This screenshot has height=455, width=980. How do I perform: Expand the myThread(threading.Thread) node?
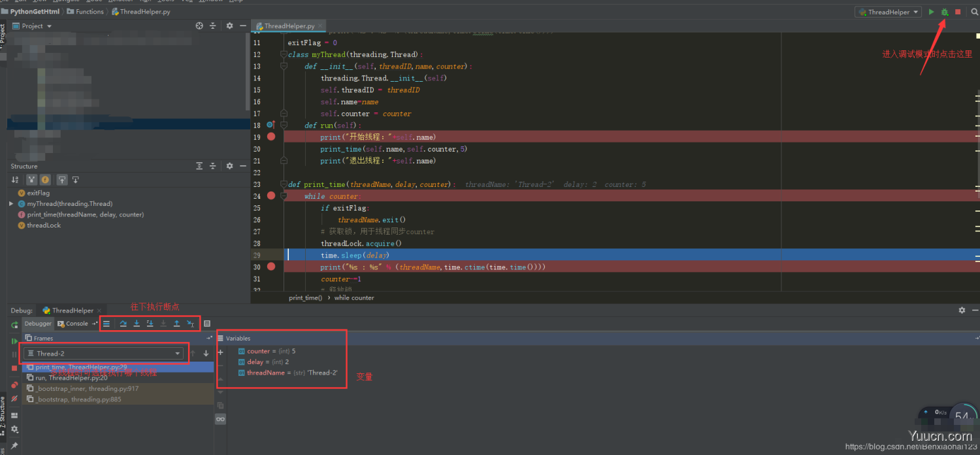(x=11, y=204)
